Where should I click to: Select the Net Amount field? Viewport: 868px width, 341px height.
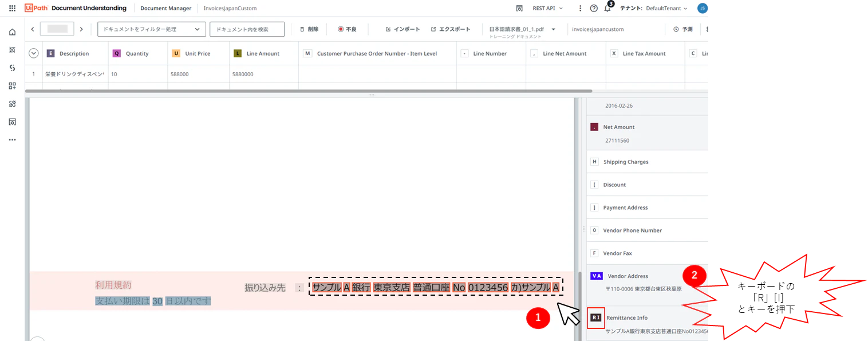tap(647, 133)
